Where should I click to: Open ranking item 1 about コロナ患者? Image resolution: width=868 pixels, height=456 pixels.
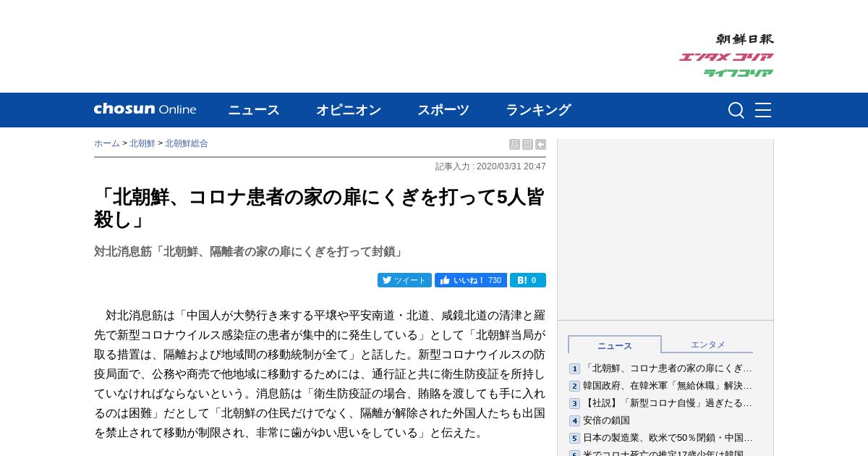point(668,368)
